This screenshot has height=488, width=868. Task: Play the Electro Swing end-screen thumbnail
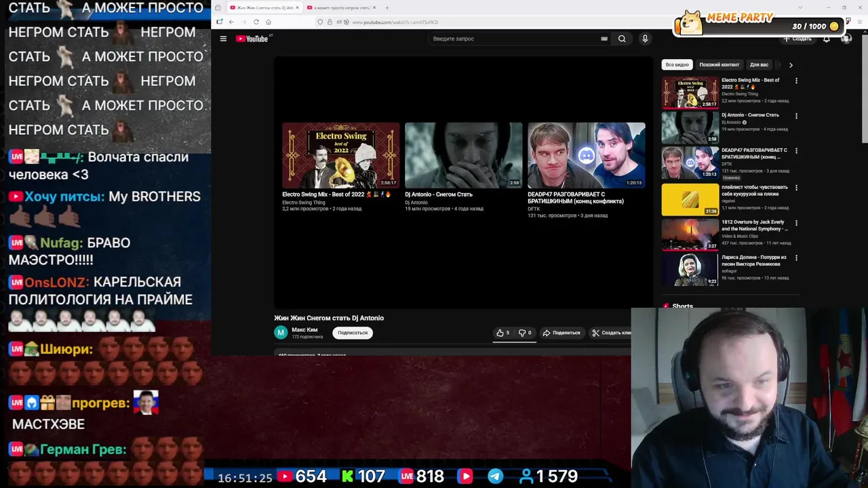click(340, 155)
